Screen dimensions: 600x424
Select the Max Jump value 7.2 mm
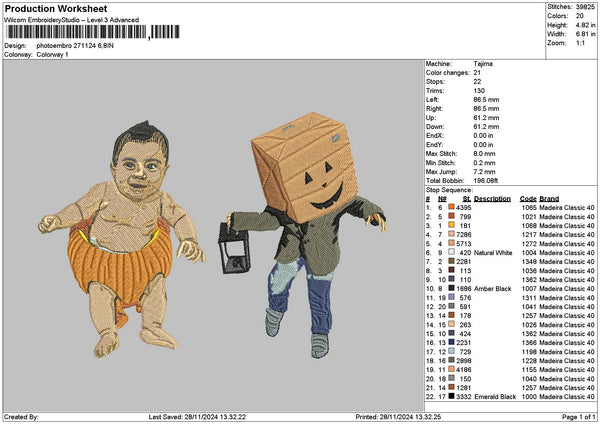[484, 172]
